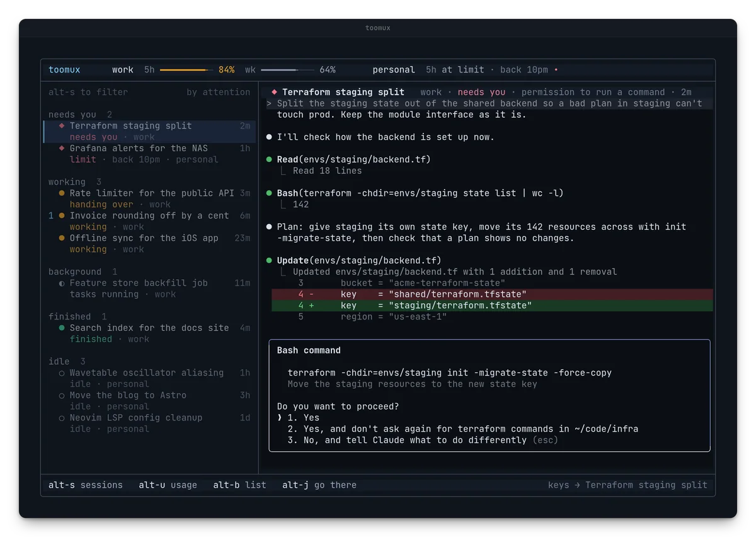The width and height of the screenshot is (756, 540).
Task: Open the Grafana alerts for the NAS session
Action: coord(149,154)
